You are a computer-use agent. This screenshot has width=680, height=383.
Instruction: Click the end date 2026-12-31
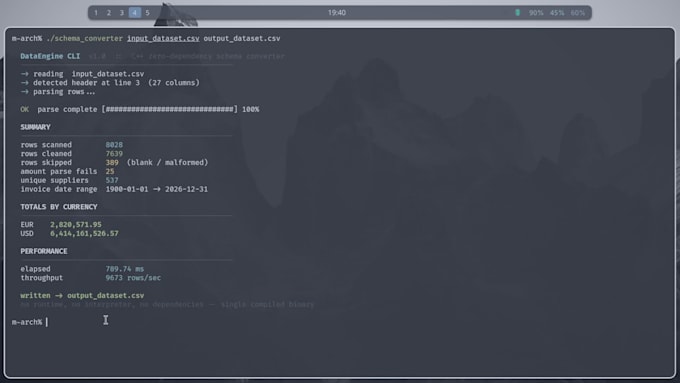[186, 189]
